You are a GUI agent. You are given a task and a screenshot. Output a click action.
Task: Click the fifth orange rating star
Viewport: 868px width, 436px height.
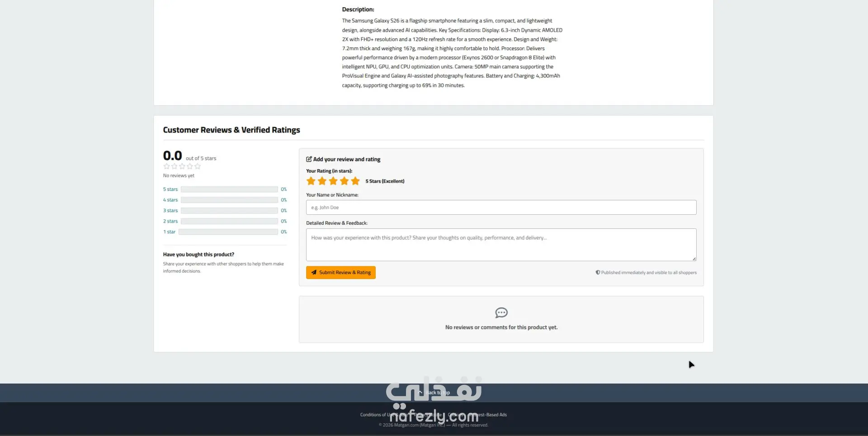pos(355,181)
